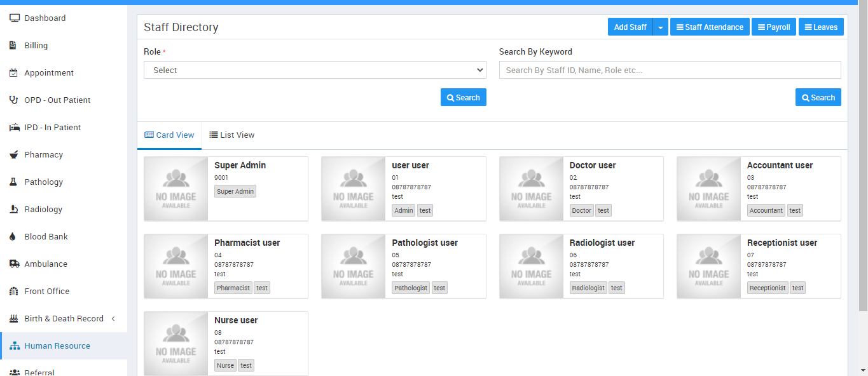Screen dimensions: 868x376
Task: Click the Staff Attendance button
Action: (x=709, y=27)
